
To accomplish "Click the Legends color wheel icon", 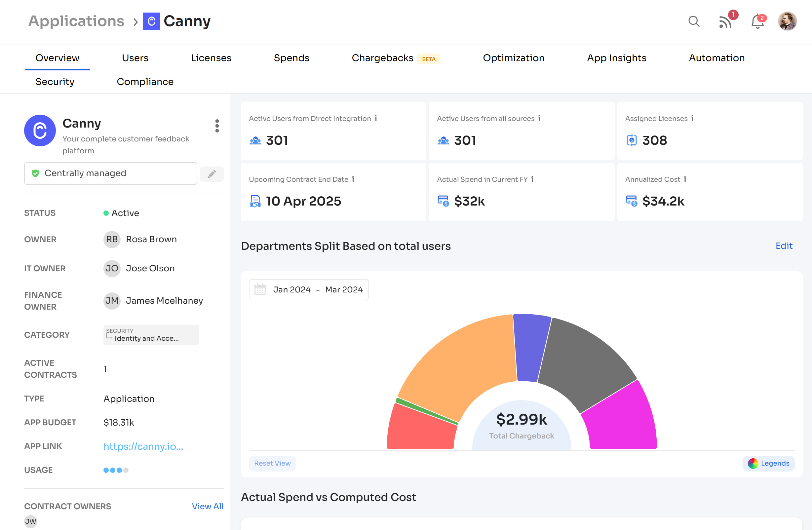I will coord(753,463).
